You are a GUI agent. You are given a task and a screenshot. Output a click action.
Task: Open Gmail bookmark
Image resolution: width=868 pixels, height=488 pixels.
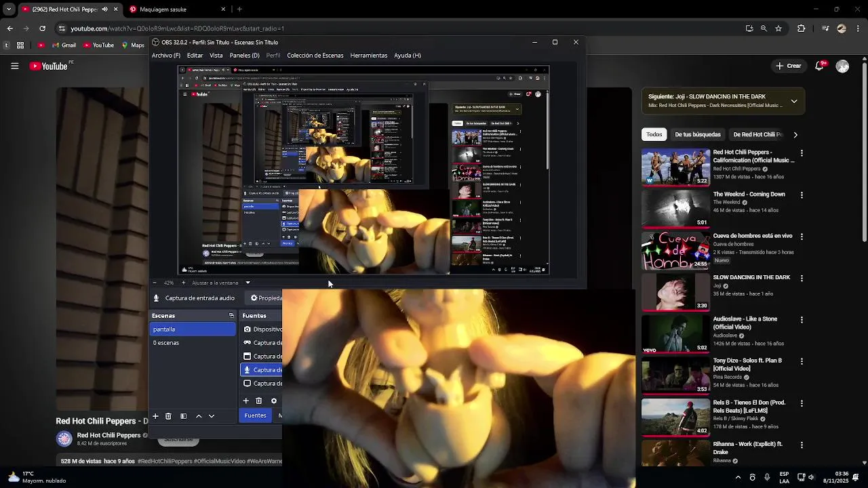pos(64,45)
